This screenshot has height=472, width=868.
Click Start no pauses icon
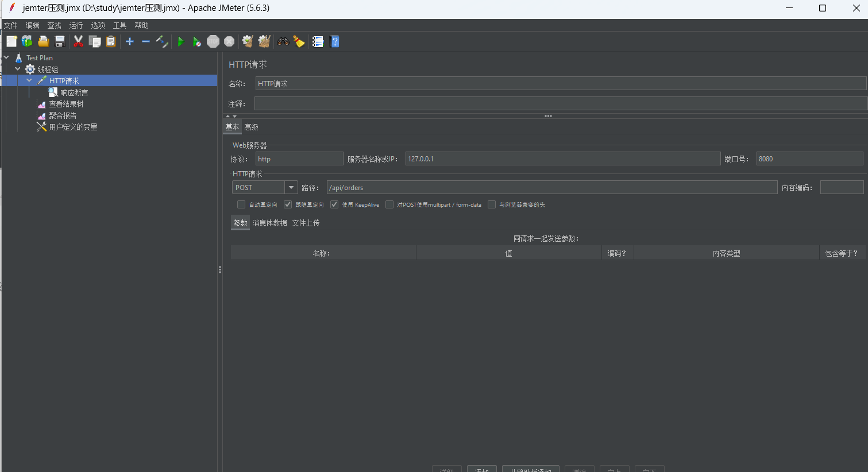pyautogui.click(x=197, y=41)
